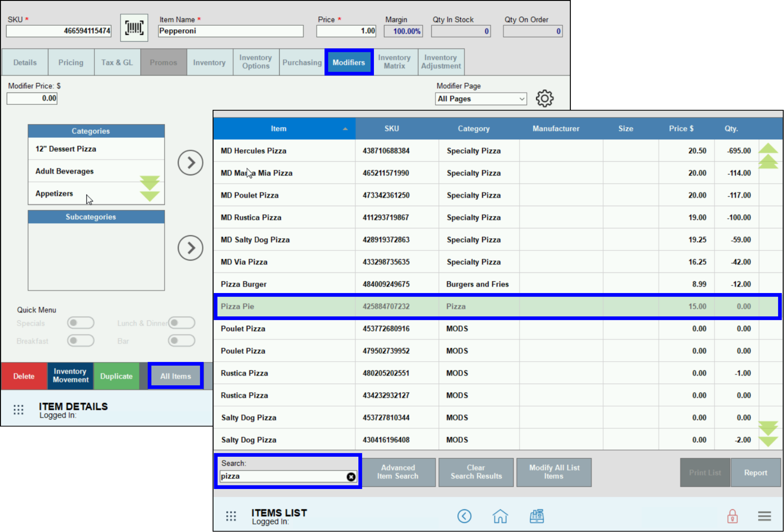This screenshot has height=532, width=784.
Task: Sort by Item column ascending arrow
Action: coord(345,129)
